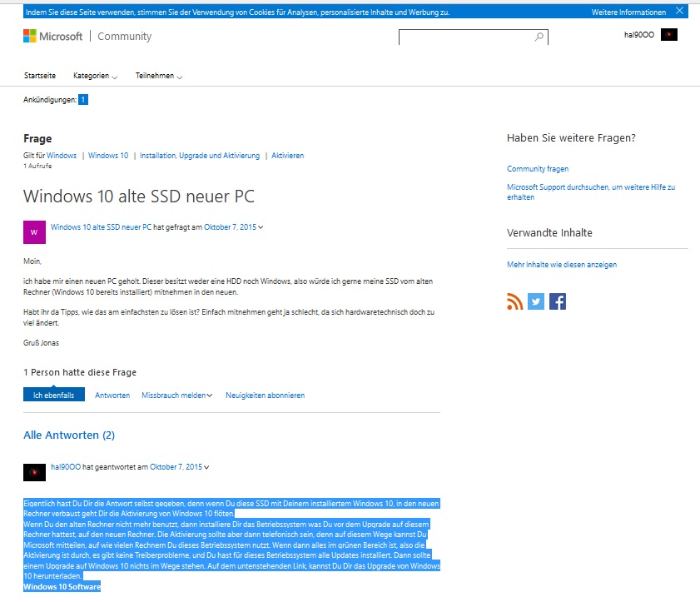Open Microsoft Support durchsuchen link

pos(591,192)
